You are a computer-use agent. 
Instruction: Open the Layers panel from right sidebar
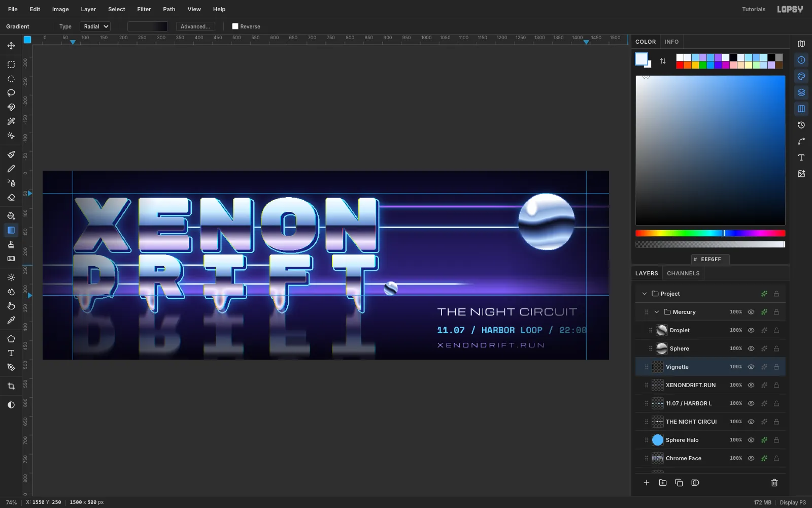point(801,92)
